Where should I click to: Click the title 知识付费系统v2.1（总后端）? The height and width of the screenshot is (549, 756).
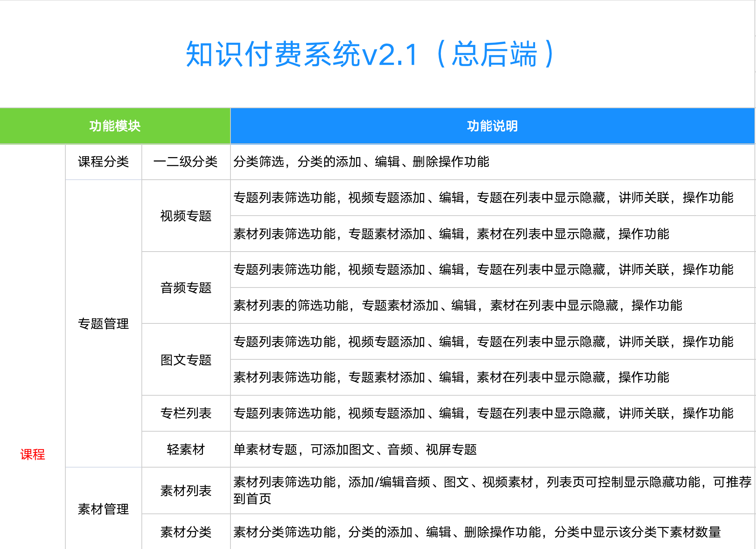click(370, 54)
